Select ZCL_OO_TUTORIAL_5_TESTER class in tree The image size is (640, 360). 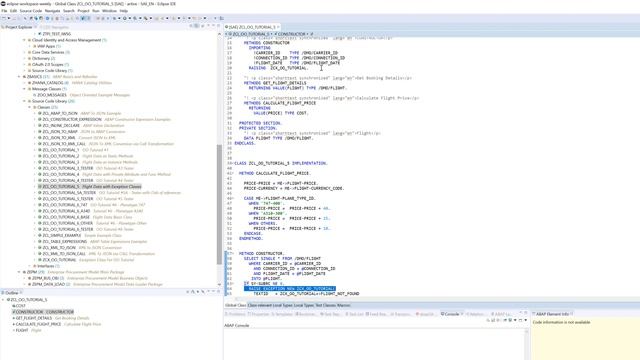tap(68, 199)
